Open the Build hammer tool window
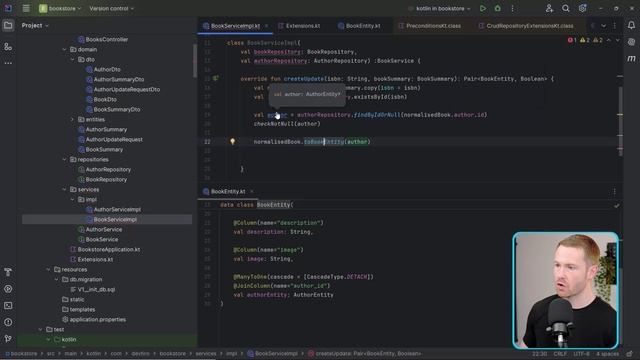This screenshot has height=360, width=640. point(8,272)
